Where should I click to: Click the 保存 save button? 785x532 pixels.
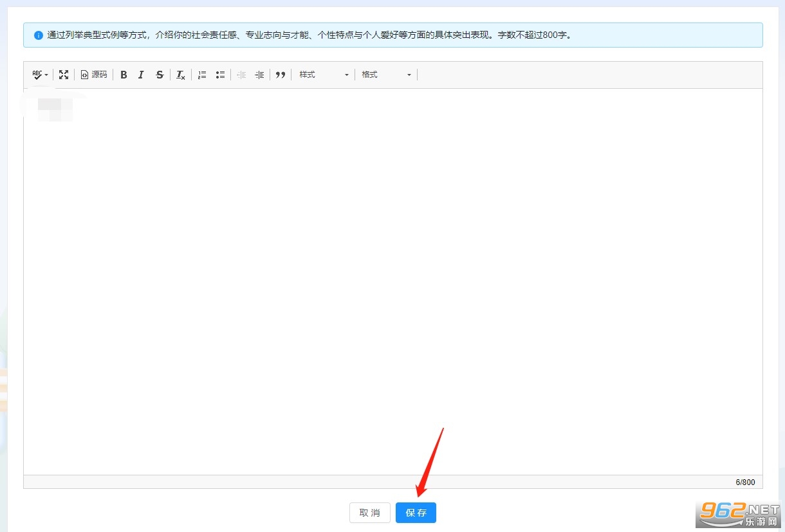pos(416,513)
